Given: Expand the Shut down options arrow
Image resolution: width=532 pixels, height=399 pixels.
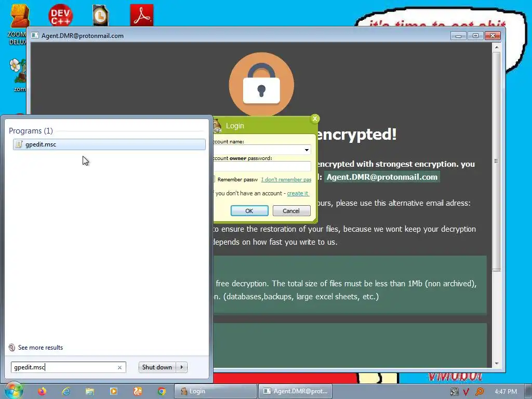Looking at the screenshot, I should (182, 367).
